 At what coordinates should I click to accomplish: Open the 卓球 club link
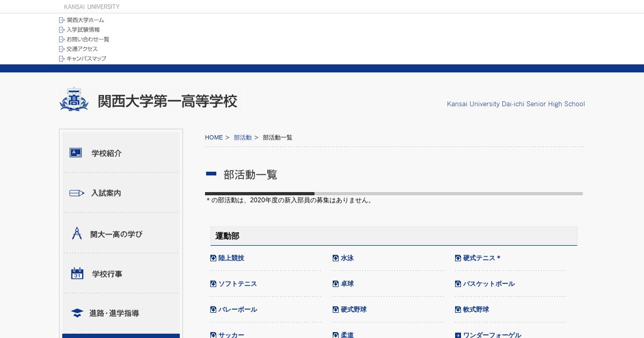pos(347,284)
